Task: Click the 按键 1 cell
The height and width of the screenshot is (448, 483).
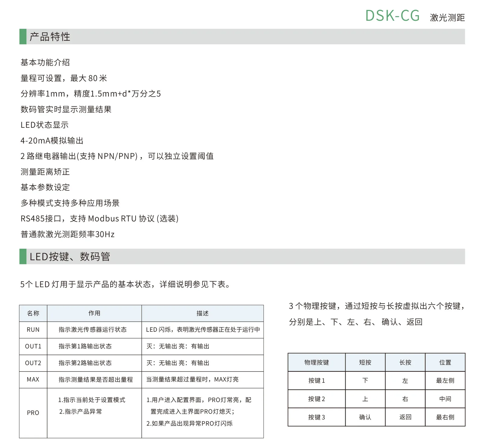Action: 317,381
